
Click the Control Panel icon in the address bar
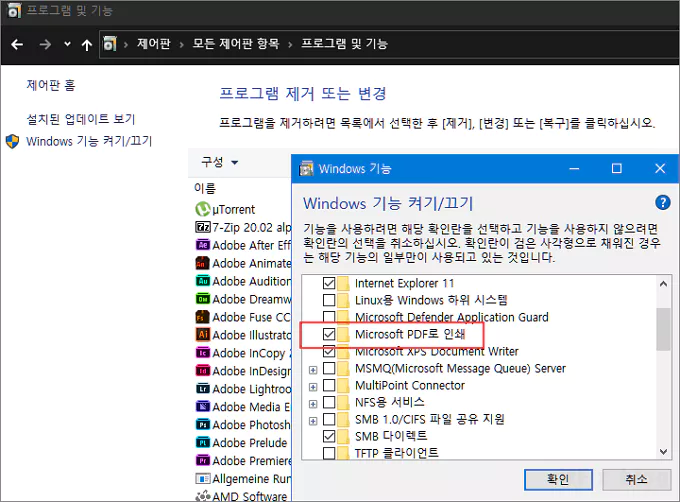point(110,44)
